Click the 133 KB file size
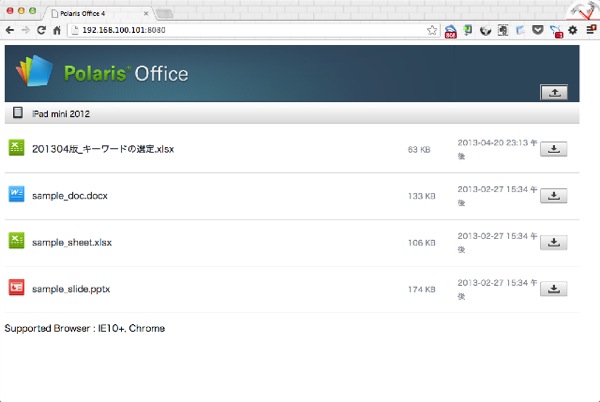The width and height of the screenshot is (600, 402). tap(422, 196)
